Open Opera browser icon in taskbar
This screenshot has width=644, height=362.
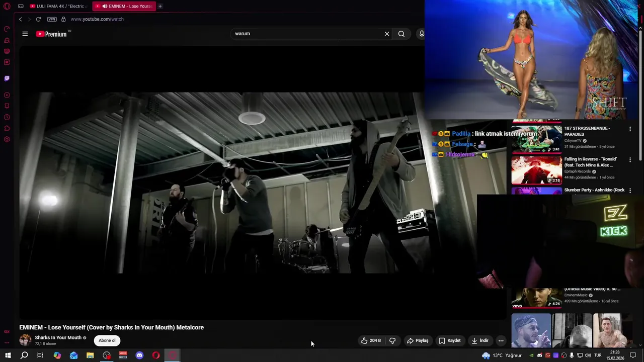coord(156,355)
